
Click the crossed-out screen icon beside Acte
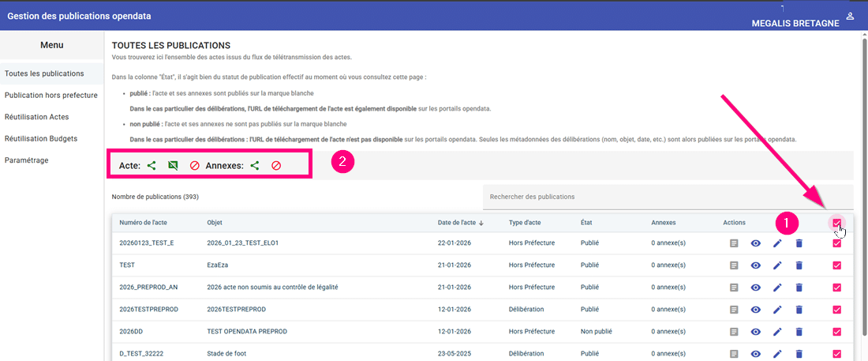point(173,166)
